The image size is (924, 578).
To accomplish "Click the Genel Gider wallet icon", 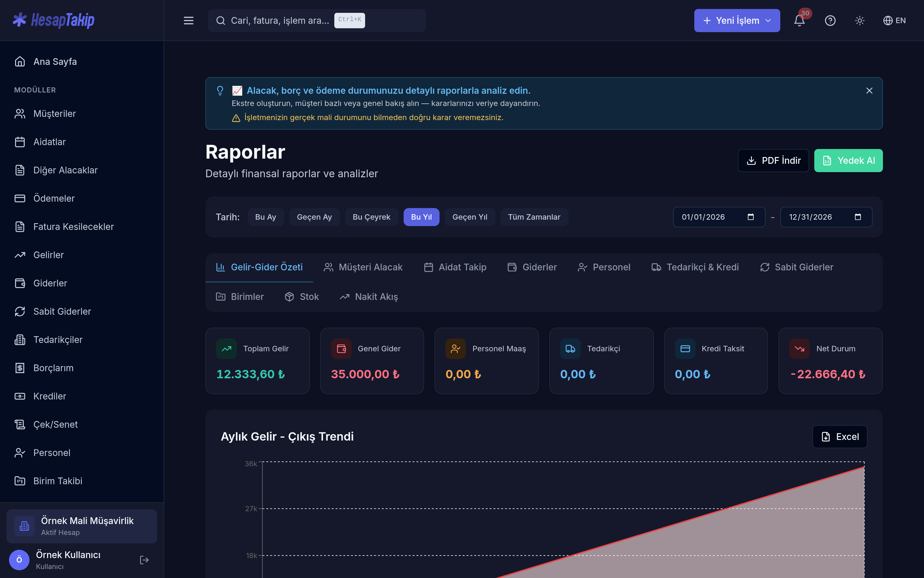I will click(341, 349).
